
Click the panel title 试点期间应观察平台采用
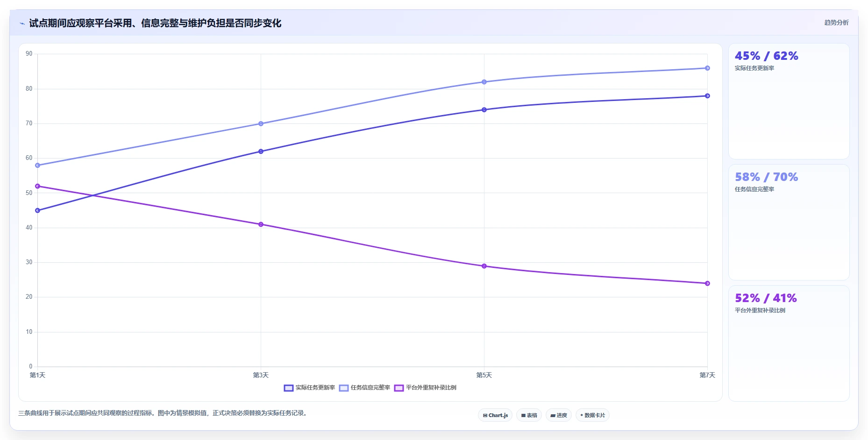[x=155, y=23]
